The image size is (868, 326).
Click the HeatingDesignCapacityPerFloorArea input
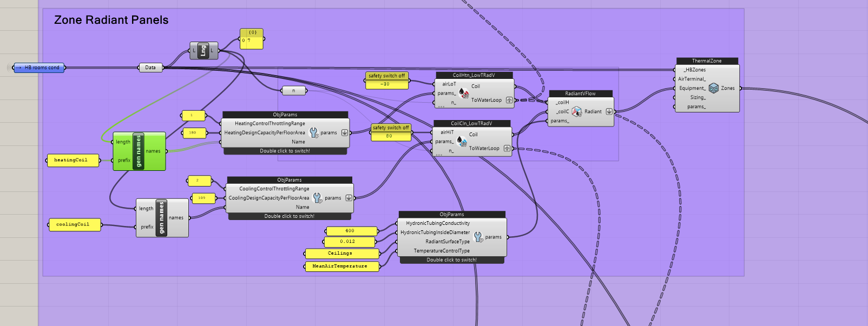pos(265,132)
